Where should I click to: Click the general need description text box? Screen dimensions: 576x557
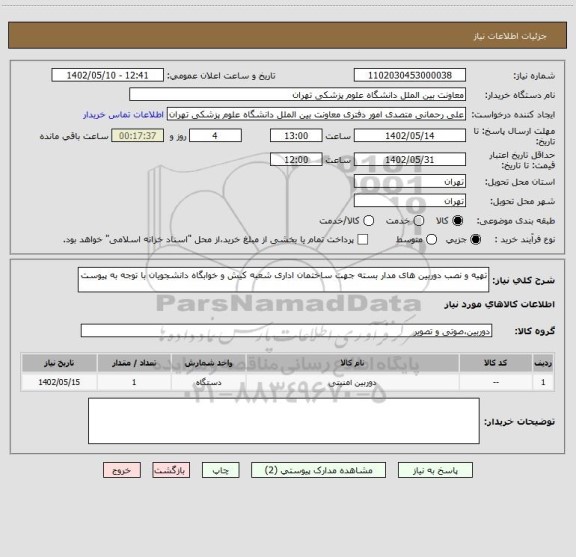coord(284,280)
